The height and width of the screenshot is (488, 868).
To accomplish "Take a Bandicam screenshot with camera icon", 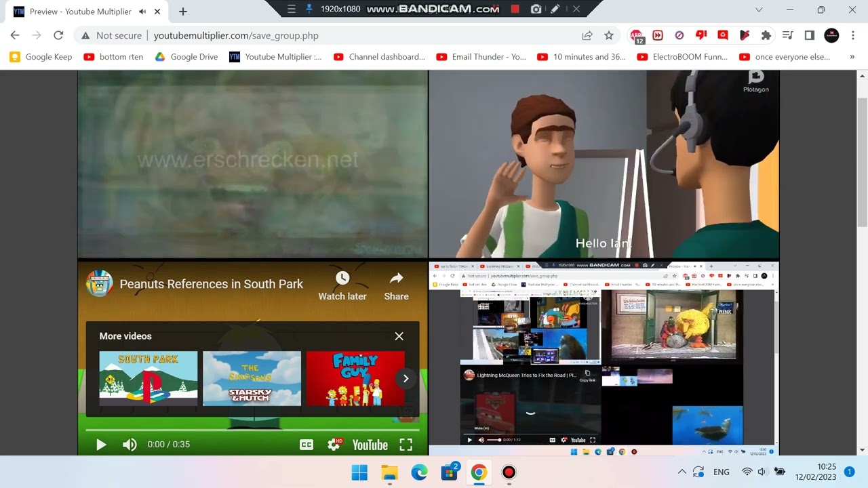I will pyautogui.click(x=536, y=9).
